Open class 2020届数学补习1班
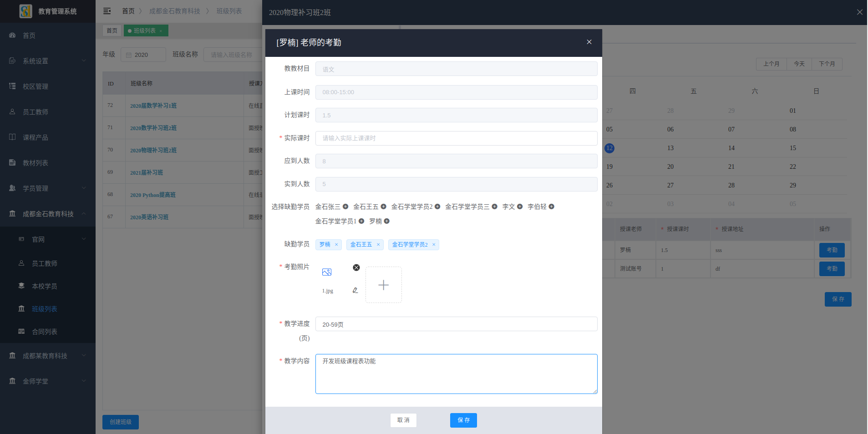The width and height of the screenshot is (868, 434). tap(153, 106)
